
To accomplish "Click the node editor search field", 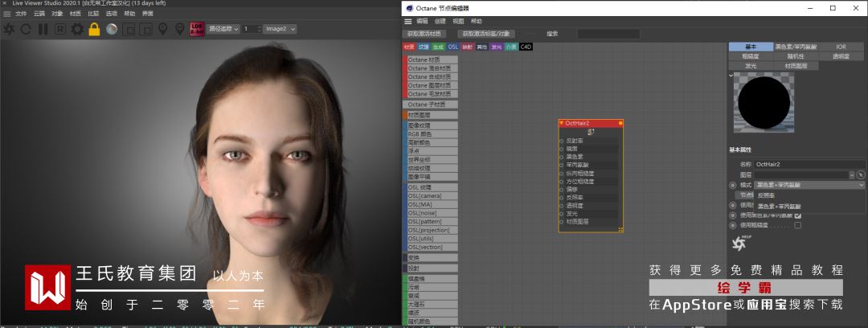I will [x=608, y=34].
